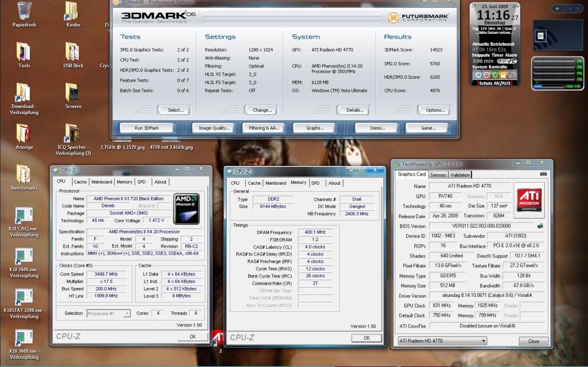
Task: Open Image Quality... in 3DMark06
Action: point(214,128)
